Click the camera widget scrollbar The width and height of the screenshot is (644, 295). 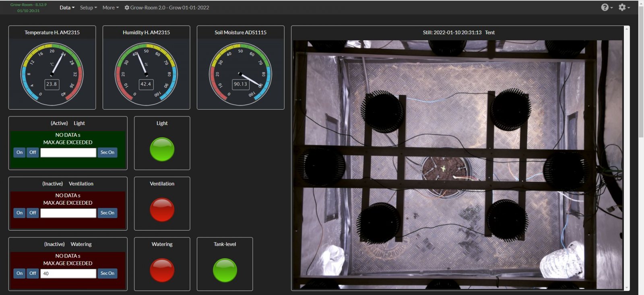click(x=626, y=158)
